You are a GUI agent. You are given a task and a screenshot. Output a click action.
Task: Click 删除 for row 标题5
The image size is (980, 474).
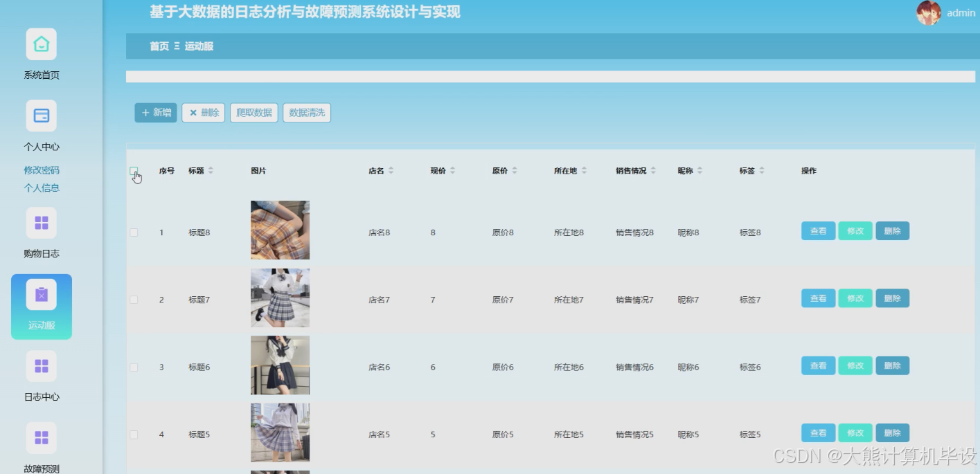click(893, 433)
